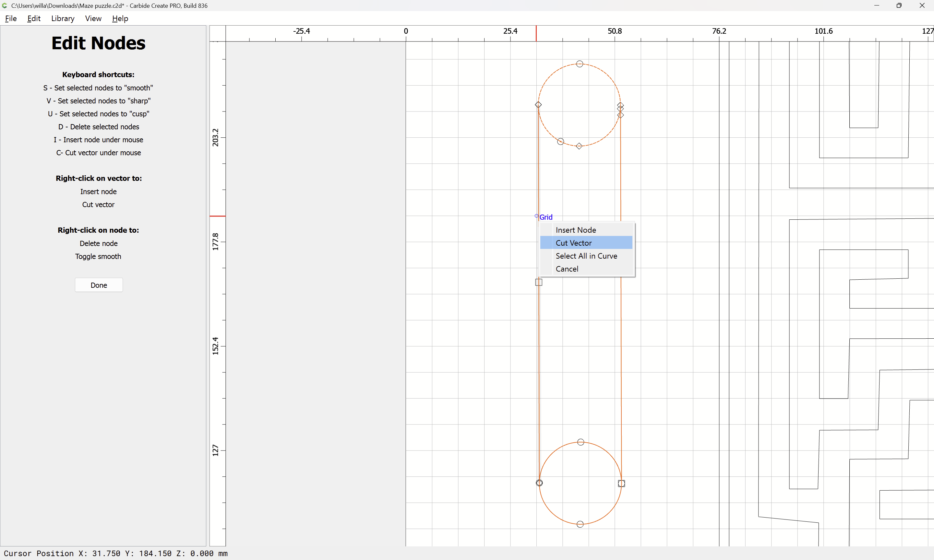This screenshot has width=934, height=560.
Task: Select bottom diamond node of dashed circle
Action: click(579, 146)
